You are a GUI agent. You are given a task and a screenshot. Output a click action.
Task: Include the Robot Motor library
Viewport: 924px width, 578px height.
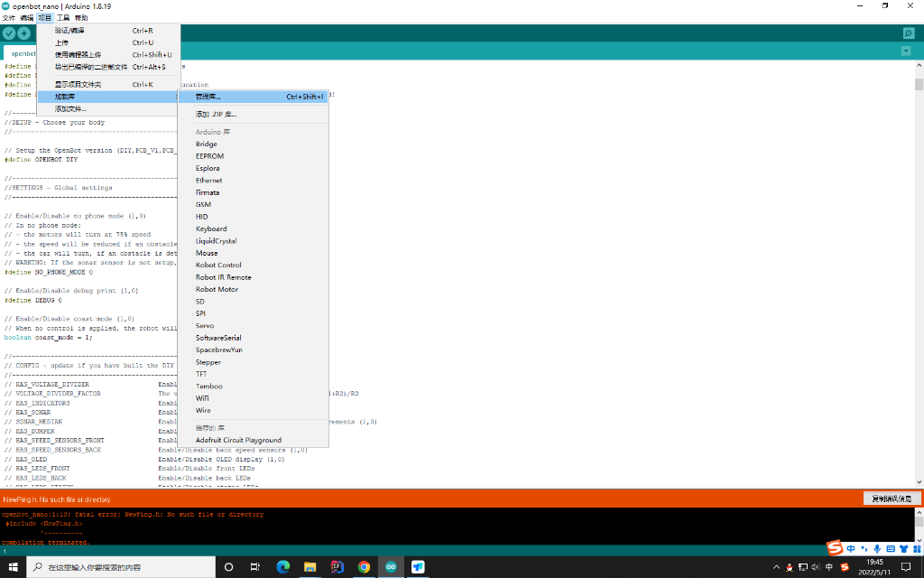[x=254, y=289]
